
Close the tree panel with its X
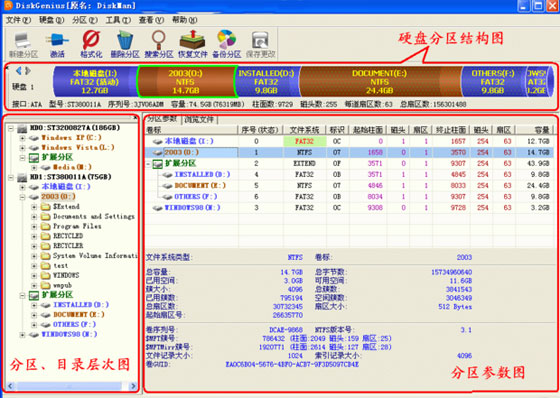pos(135,118)
